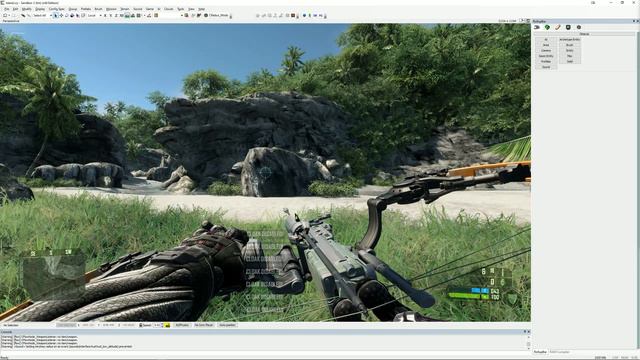Image resolution: width=640 pixels, height=360 pixels.
Task: Click the Area object button
Action: pyautogui.click(x=546, y=45)
